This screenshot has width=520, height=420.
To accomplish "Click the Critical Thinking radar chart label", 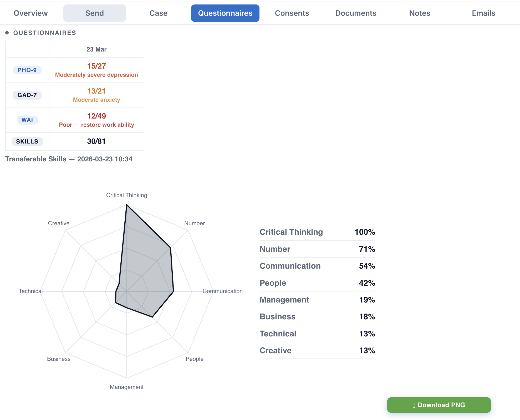I will tap(127, 195).
